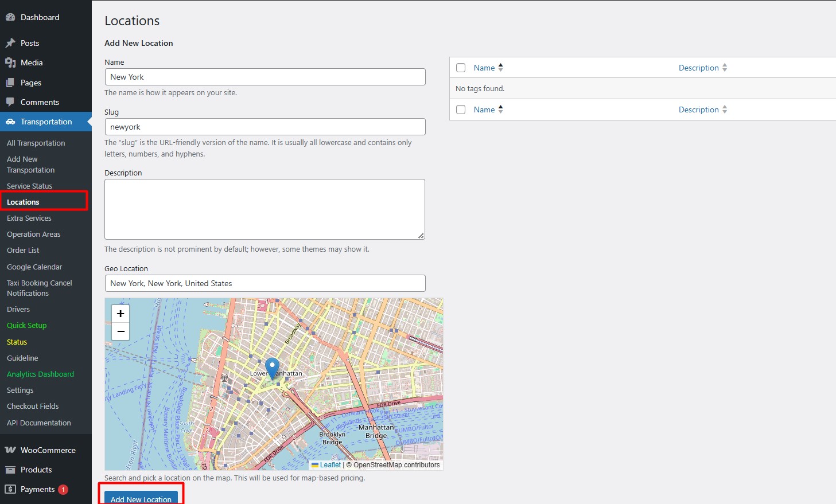This screenshot has width=836, height=504.
Task: Tick the select-all checkbox in table header
Action: click(461, 68)
